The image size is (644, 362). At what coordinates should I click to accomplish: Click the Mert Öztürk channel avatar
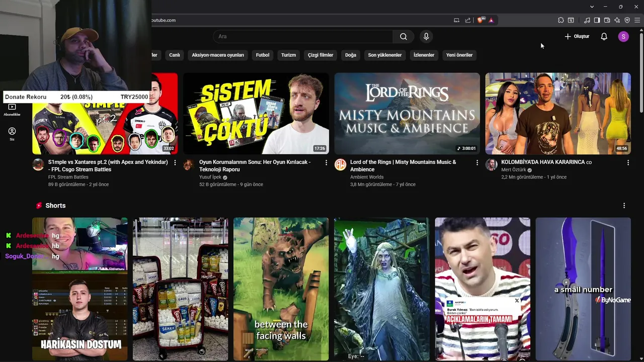coord(491,165)
